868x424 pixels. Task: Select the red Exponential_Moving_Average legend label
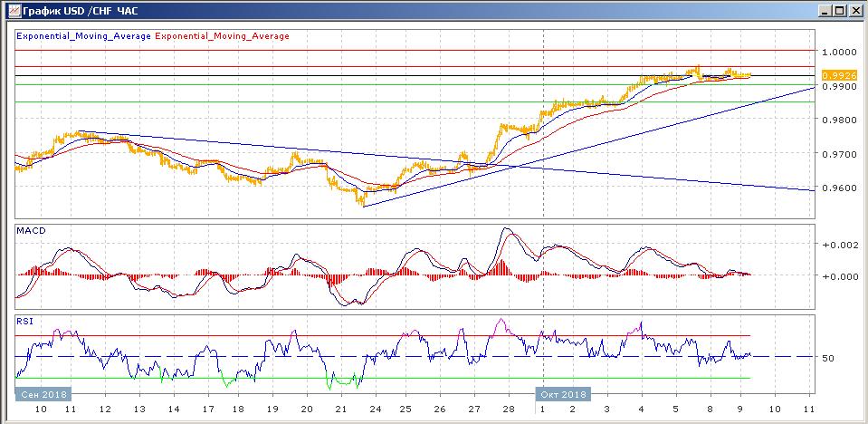(222, 36)
